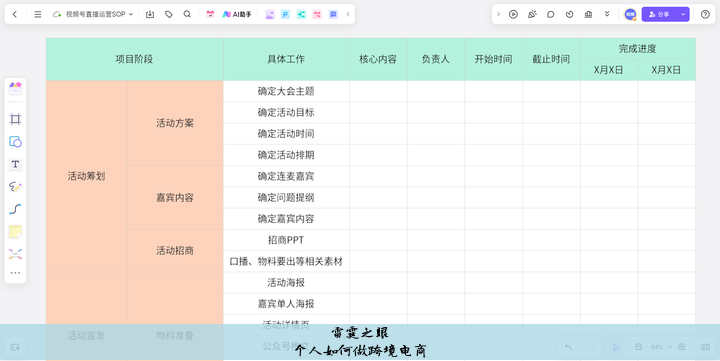Select the 嘉宾内容 cell

point(175,197)
